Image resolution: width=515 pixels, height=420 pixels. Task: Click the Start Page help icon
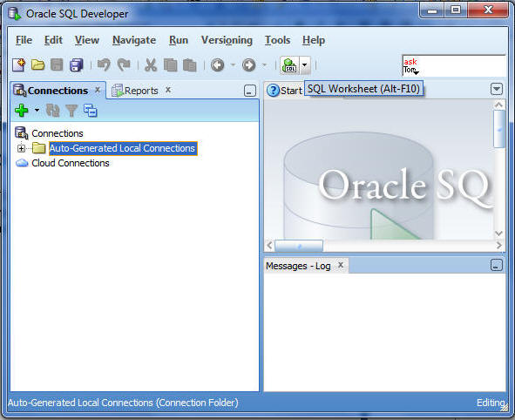[273, 91]
